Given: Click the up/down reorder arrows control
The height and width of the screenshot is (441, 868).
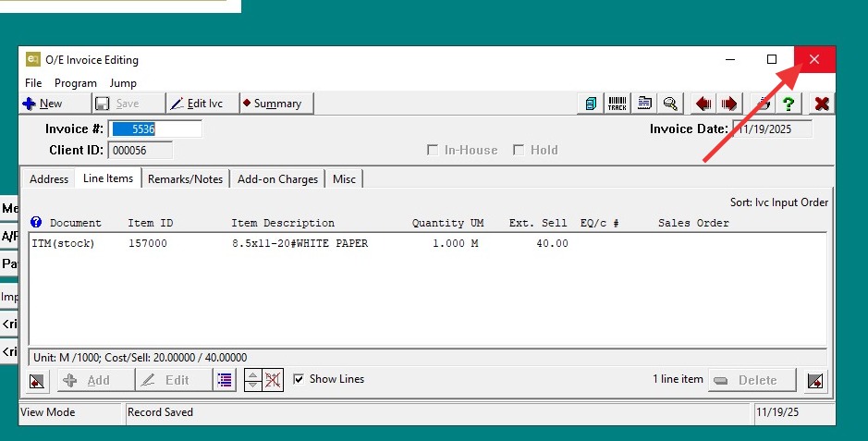Looking at the screenshot, I should pos(253,380).
